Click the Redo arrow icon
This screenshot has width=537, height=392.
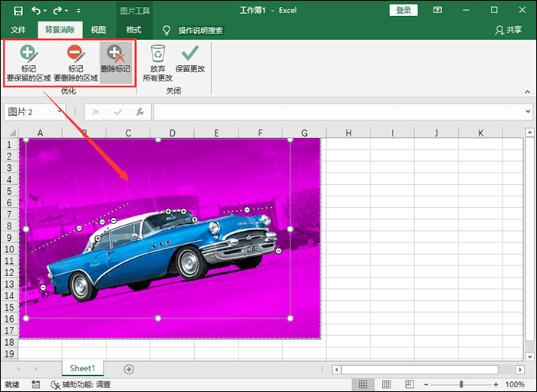[x=58, y=11]
